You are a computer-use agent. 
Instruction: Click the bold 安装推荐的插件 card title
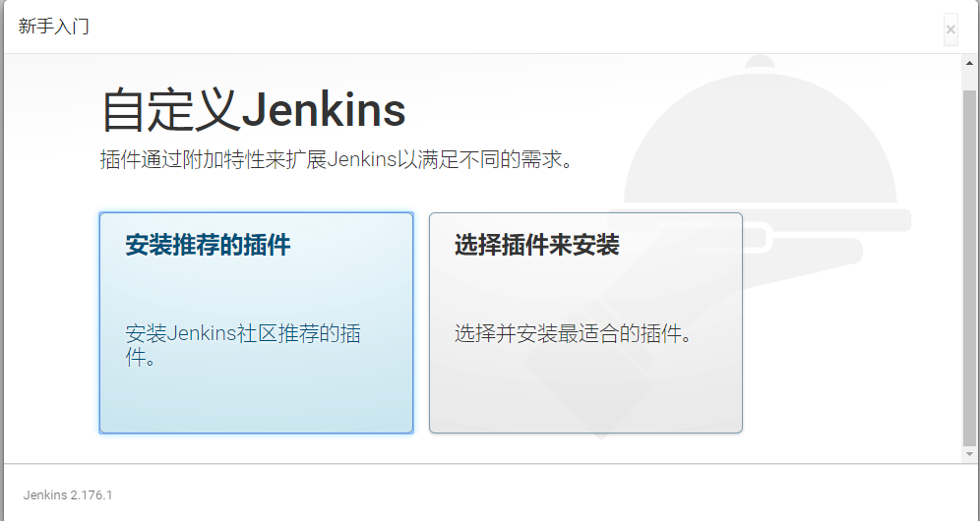[x=209, y=245]
